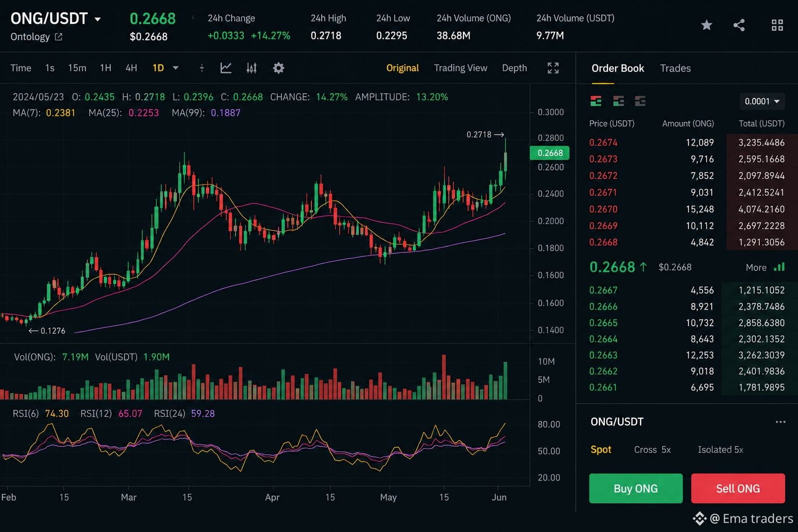This screenshot has width=798, height=532.
Task: Click the Total (USDT) column header
Action: point(762,124)
